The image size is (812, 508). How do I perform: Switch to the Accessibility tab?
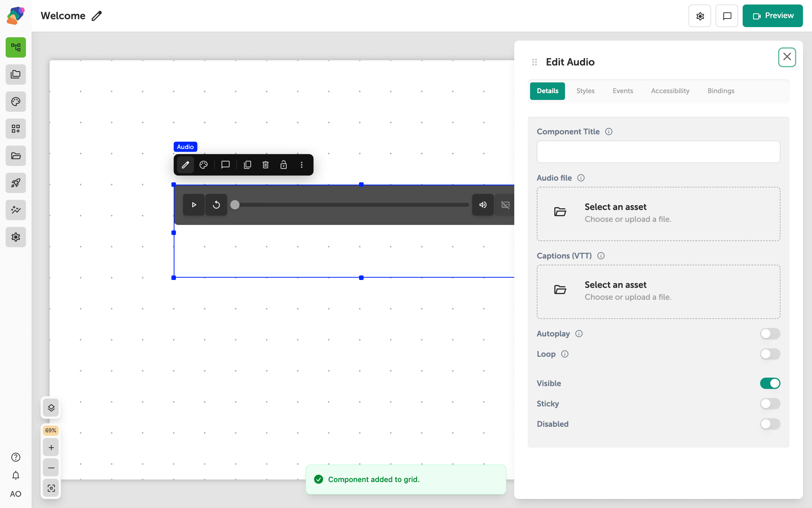coord(670,91)
